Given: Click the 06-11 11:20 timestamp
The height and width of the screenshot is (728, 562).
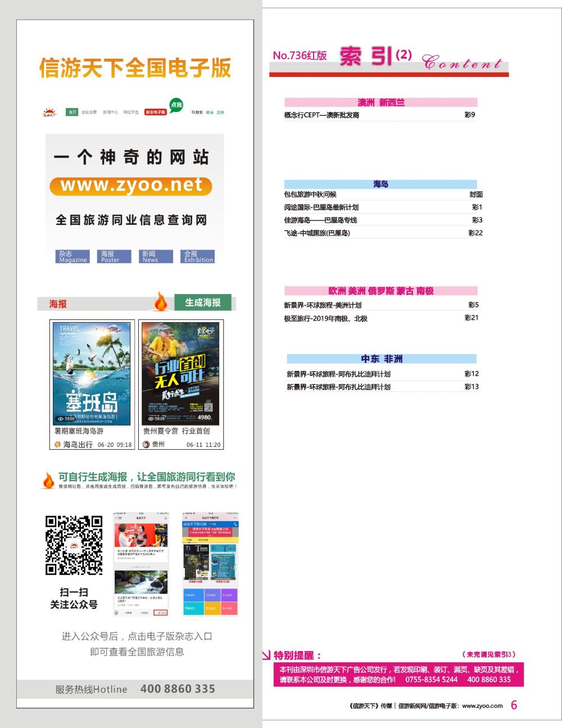Looking at the screenshot, I should click(203, 445).
